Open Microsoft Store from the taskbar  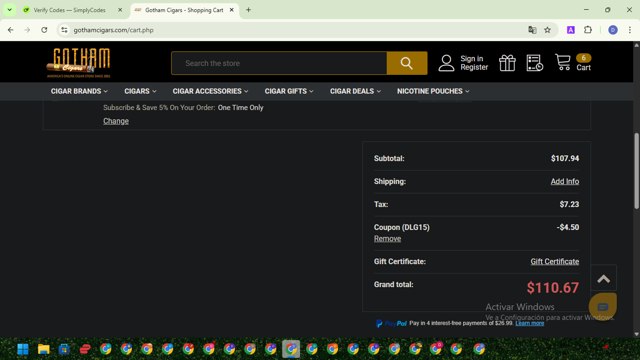pyautogui.click(x=64, y=349)
